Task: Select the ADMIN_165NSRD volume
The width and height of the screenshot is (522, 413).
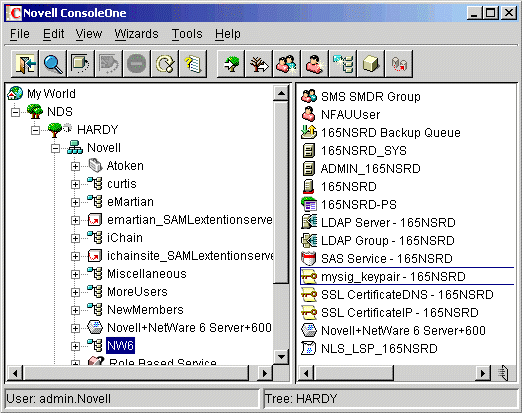Action: pos(361,169)
